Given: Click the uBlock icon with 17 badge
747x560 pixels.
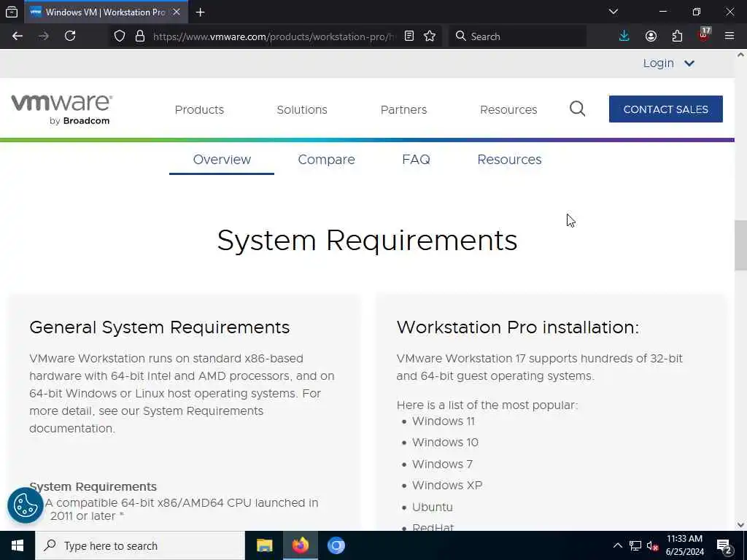Looking at the screenshot, I should coord(704,35).
